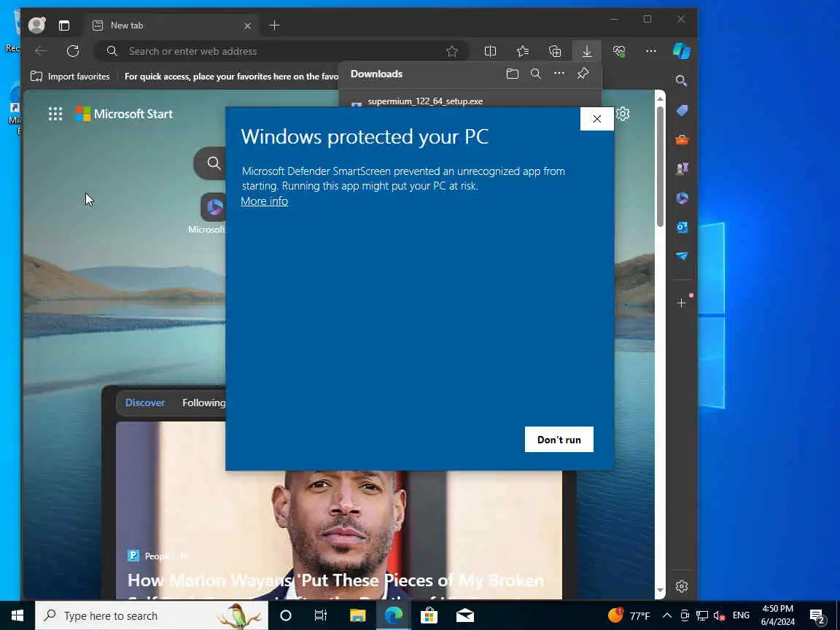Click supermium_122_64_setup.exe download entry
The image size is (840, 630).
[425, 101]
